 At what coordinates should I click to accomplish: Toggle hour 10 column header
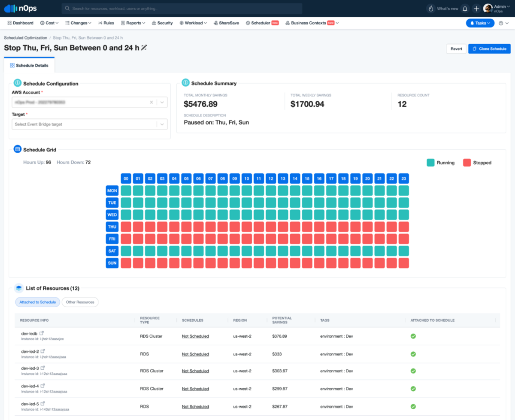tap(247, 178)
